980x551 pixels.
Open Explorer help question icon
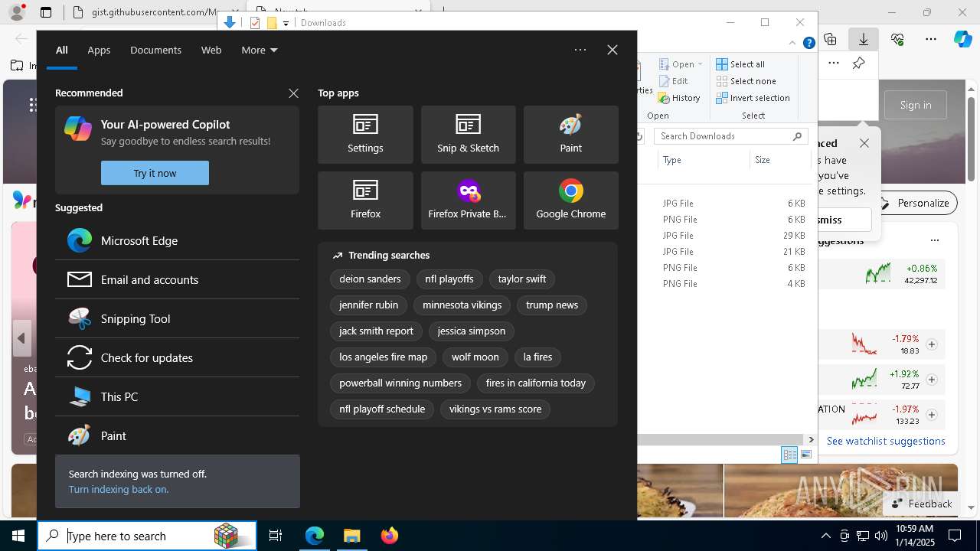tap(808, 44)
